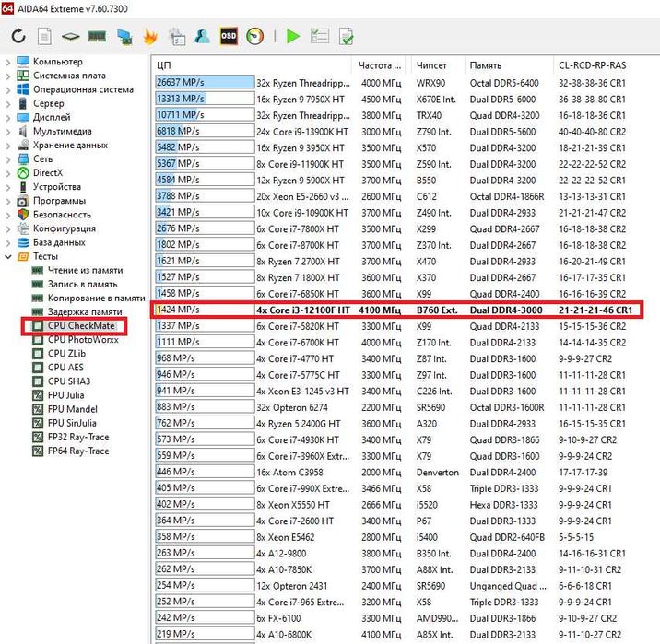660x644 pixels.
Task: Select Программы in the tree
Action: click(59, 201)
